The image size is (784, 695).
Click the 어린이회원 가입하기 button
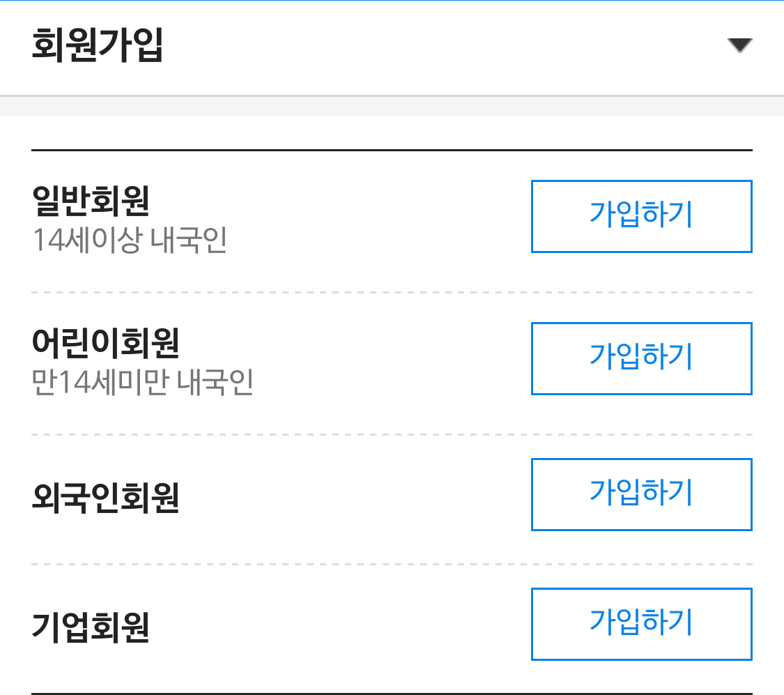[641, 358]
